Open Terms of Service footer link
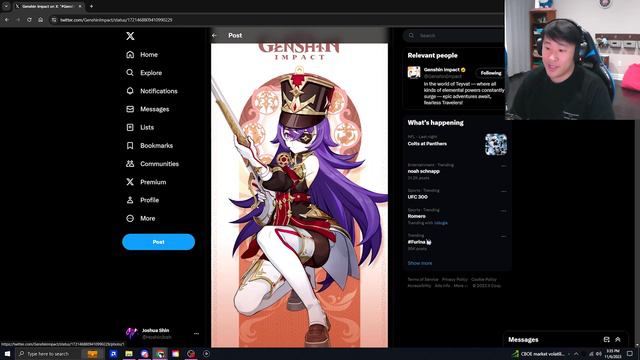 423,280
